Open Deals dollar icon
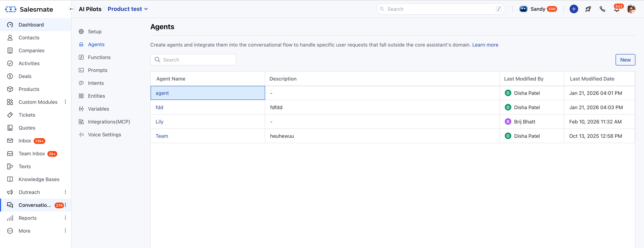 (10, 76)
